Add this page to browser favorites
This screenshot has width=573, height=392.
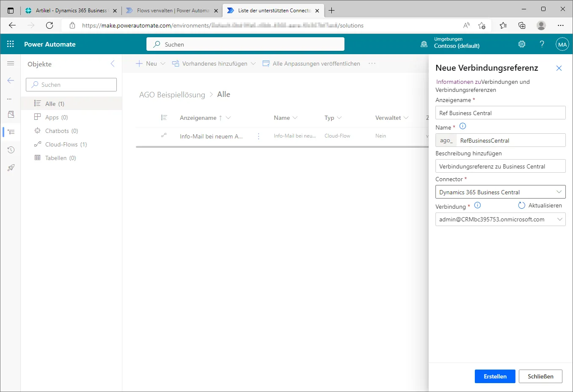pyautogui.click(x=482, y=25)
